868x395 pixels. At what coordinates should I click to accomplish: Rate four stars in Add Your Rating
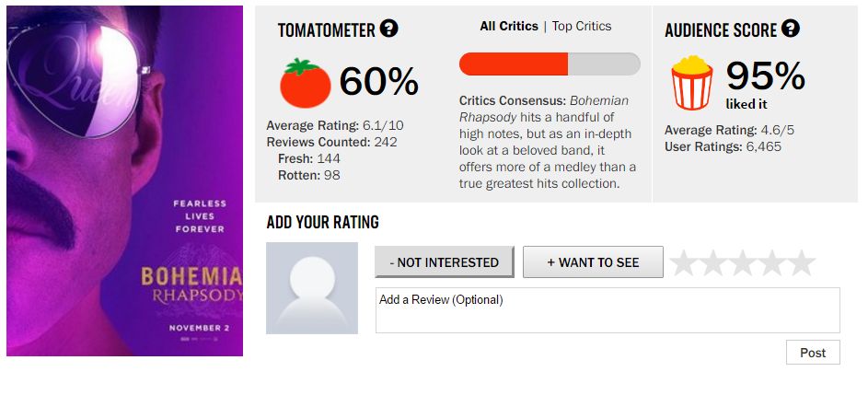pyautogui.click(x=771, y=263)
